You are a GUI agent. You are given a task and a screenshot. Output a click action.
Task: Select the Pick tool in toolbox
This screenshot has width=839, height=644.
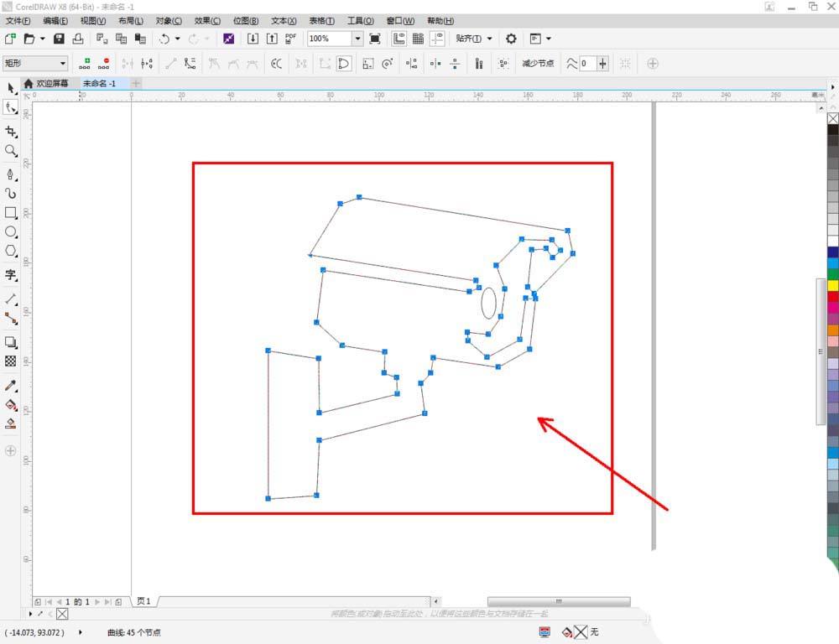tap(11, 88)
